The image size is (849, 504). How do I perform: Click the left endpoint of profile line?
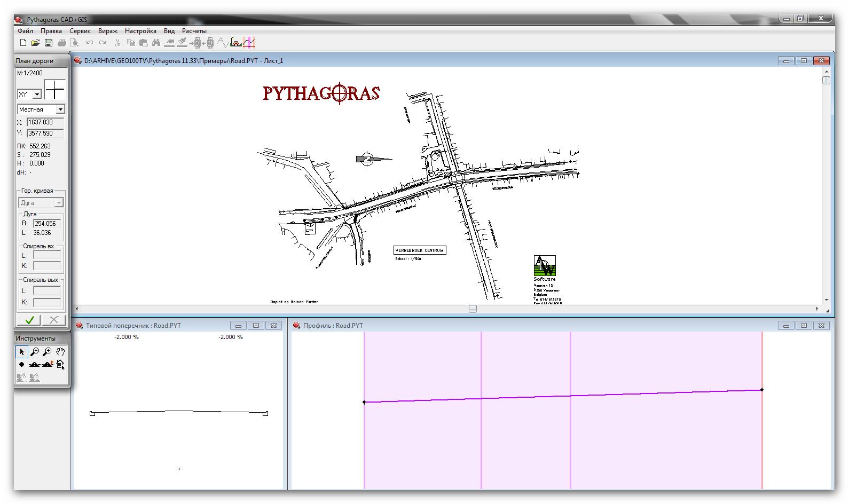[x=364, y=402]
